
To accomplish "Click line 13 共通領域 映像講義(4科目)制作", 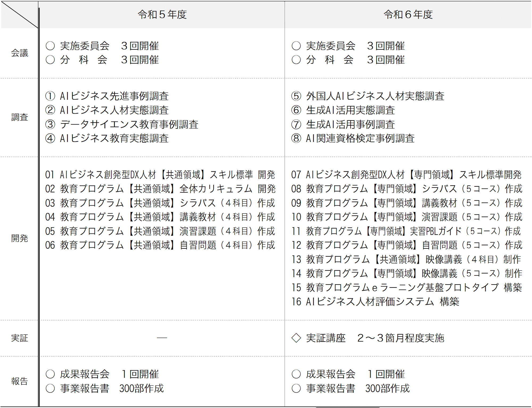I will click(x=406, y=259).
